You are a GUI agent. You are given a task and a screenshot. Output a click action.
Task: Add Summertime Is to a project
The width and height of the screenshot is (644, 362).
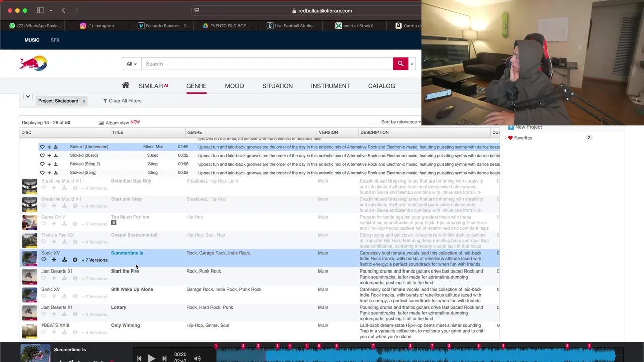click(54, 260)
